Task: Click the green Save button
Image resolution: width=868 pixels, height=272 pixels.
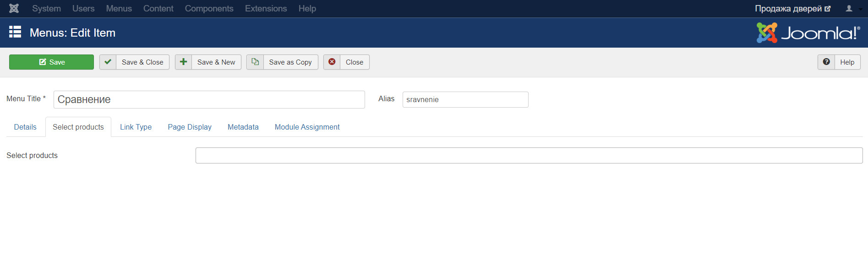Action: [x=51, y=62]
